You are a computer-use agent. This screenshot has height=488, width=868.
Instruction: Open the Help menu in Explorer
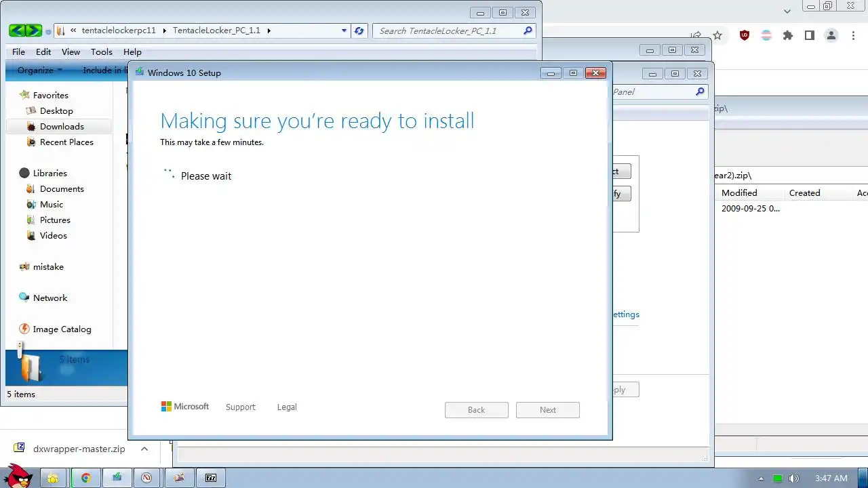(132, 52)
